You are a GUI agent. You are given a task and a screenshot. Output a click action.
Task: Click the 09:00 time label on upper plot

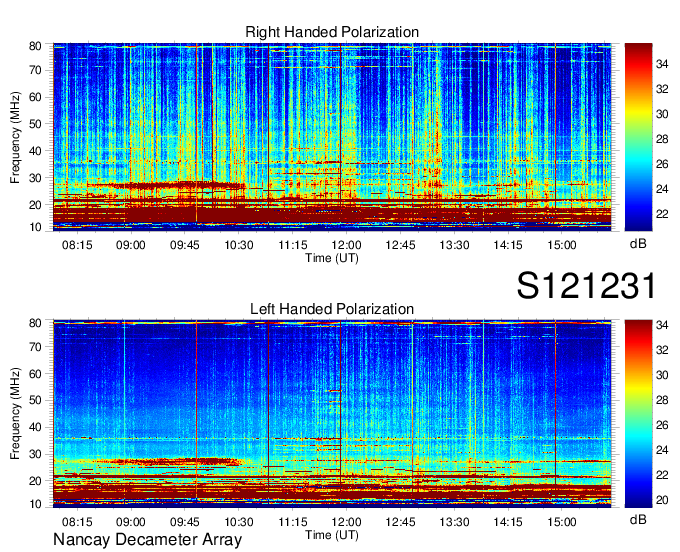(131, 245)
